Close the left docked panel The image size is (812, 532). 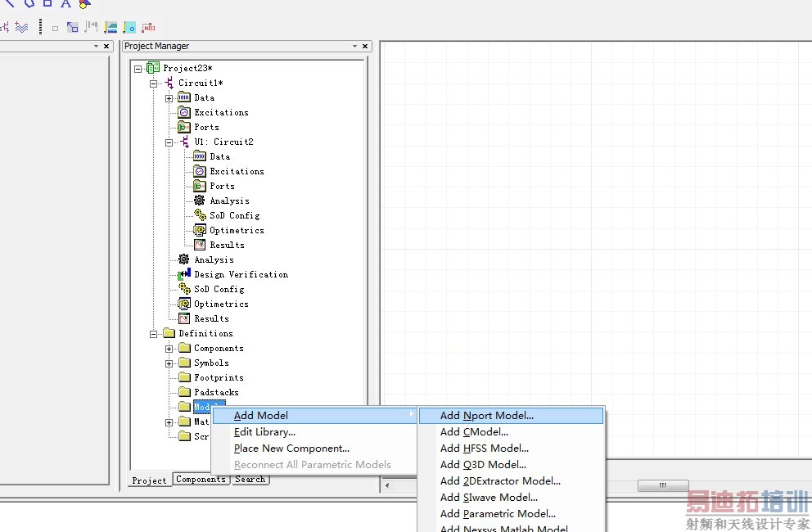106,46
